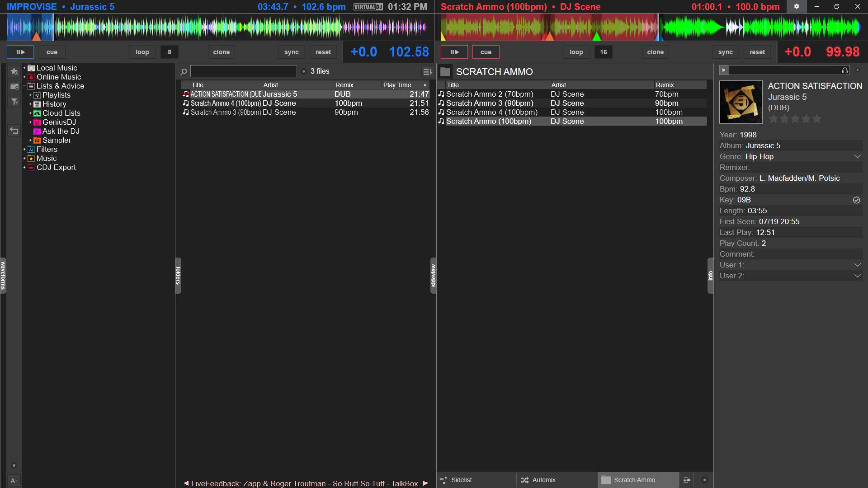
Task: Open the settings gear in the title bar
Action: 797,7
